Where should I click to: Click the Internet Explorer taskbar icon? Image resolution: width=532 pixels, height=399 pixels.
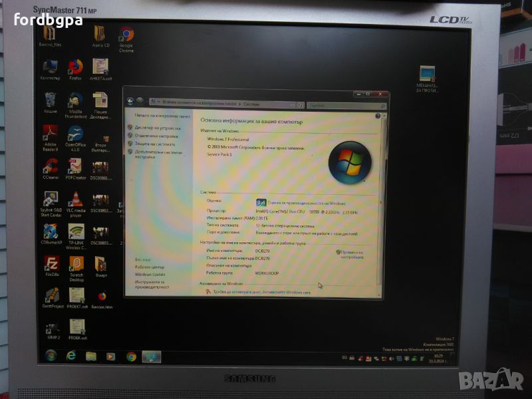pos(71,356)
